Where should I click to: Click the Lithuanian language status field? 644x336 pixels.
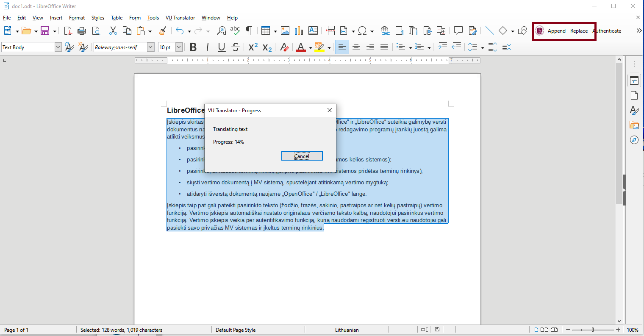tap(347, 330)
